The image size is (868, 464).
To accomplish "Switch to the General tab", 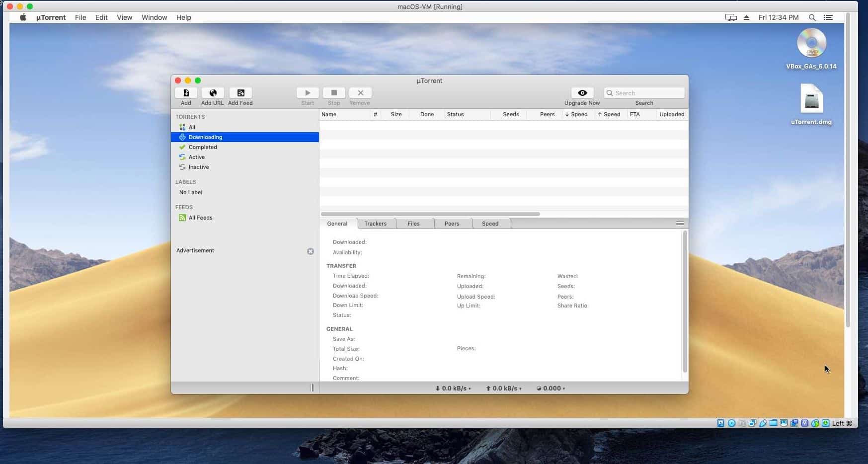I will click(337, 224).
